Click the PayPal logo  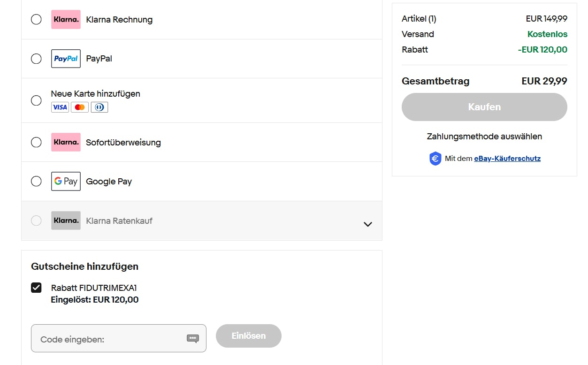(66, 58)
